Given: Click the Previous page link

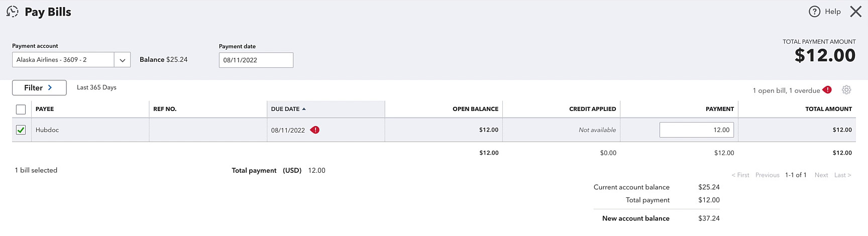Looking at the screenshot, I should tap(767, 175).
